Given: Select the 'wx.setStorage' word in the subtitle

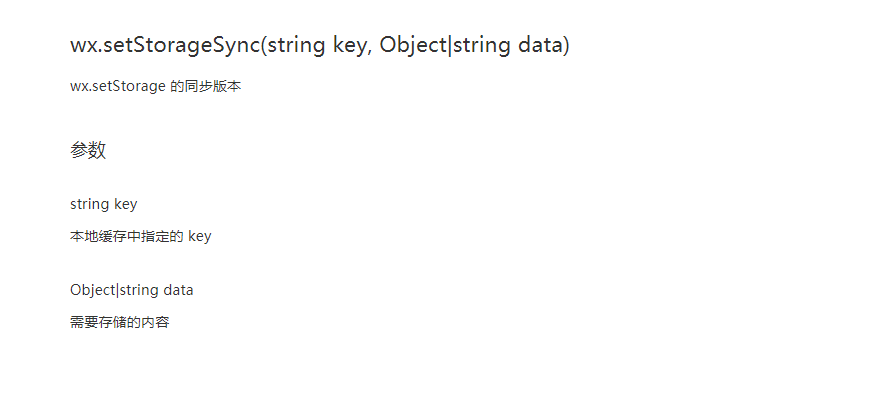Looking at the screenshot, I should (118, 87).
